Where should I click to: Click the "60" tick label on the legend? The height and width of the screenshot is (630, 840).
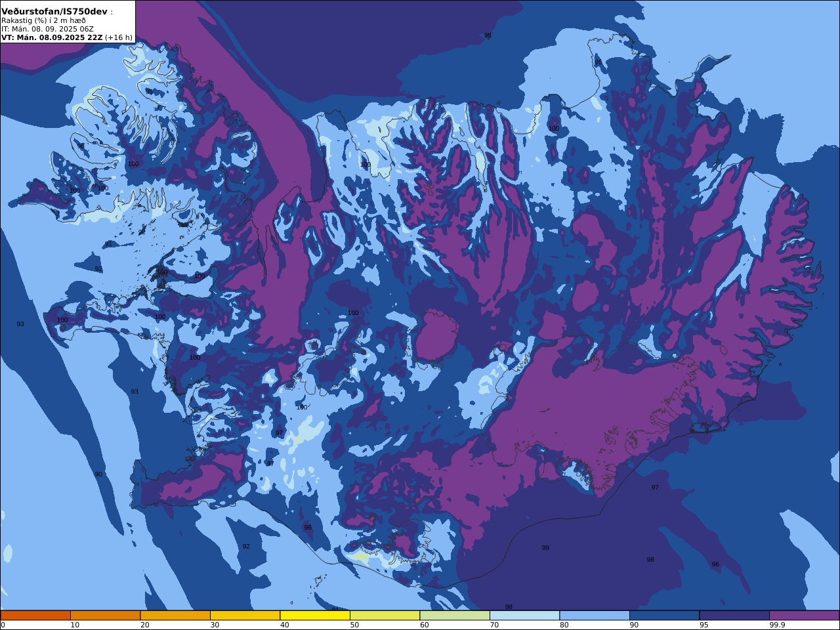coord(425,625)
